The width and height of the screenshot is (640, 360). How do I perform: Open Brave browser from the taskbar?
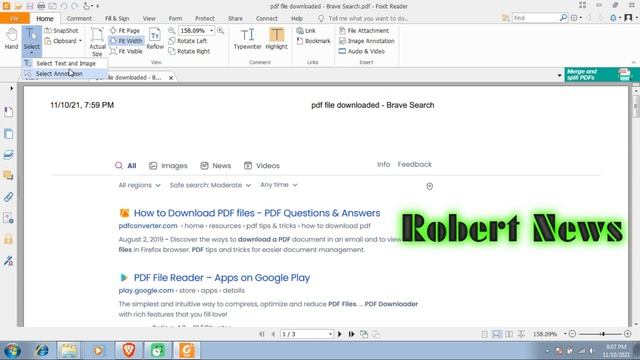point(129,350)
